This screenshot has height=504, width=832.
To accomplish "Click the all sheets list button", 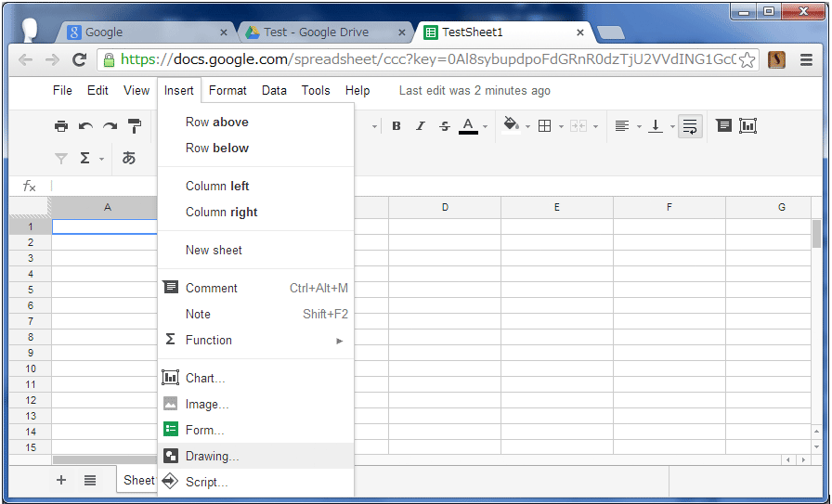I will click(90, 481).
